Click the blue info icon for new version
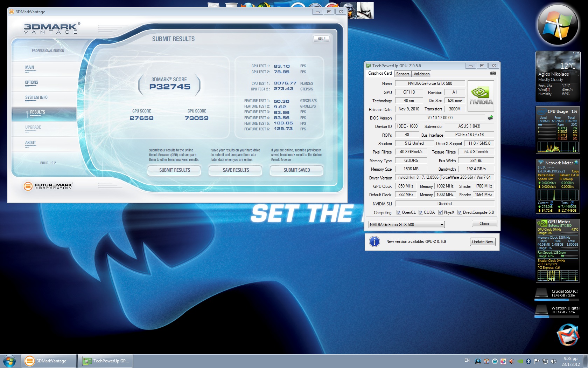Viewport: 588px width, 368px height. pyautogui.click(x=374, y=241)
